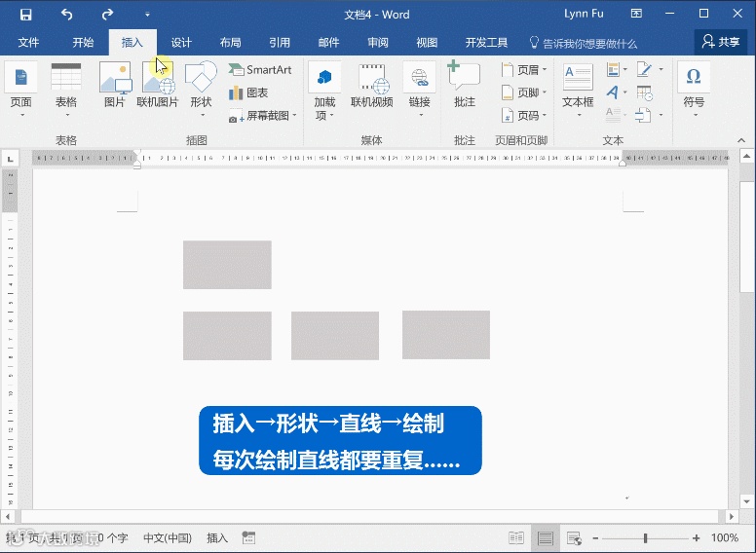
Task: Open Screenshot (屏幕截图) menu
Action: [x=263, y=116]
